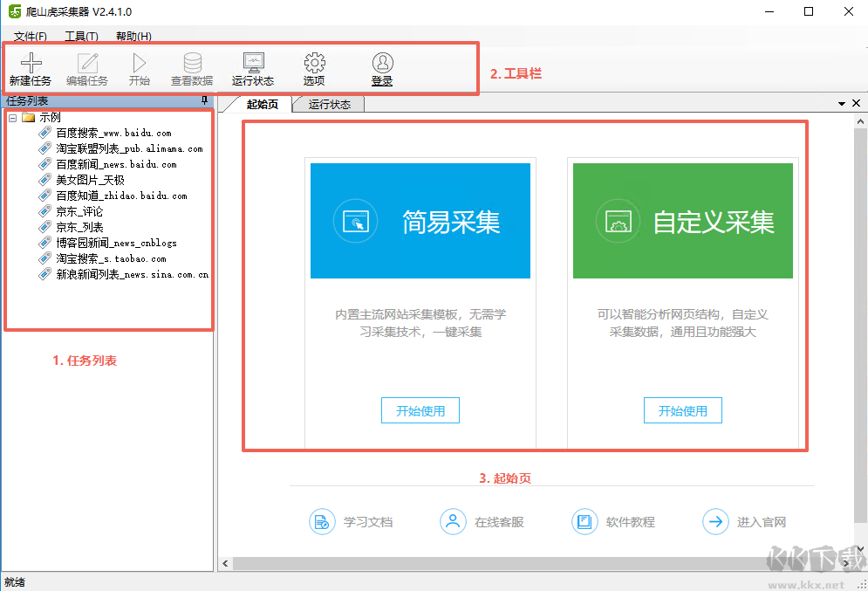Open the 在线客服 link text
Viewport: 868px width, 591px height.
[x=499, y=522]
